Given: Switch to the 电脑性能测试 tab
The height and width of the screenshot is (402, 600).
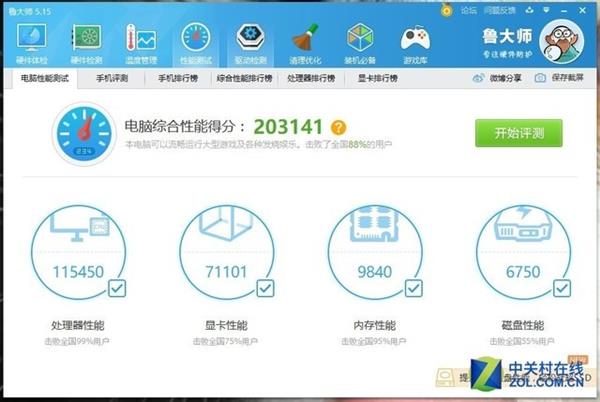Looking at the screenshot, I should pyautogui.click(x=44, y=78).
